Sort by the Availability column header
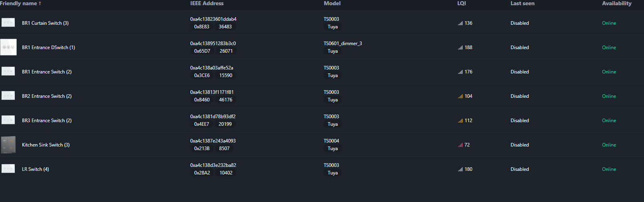Screen dimensions: 644x202 click(x=616, y=3)
